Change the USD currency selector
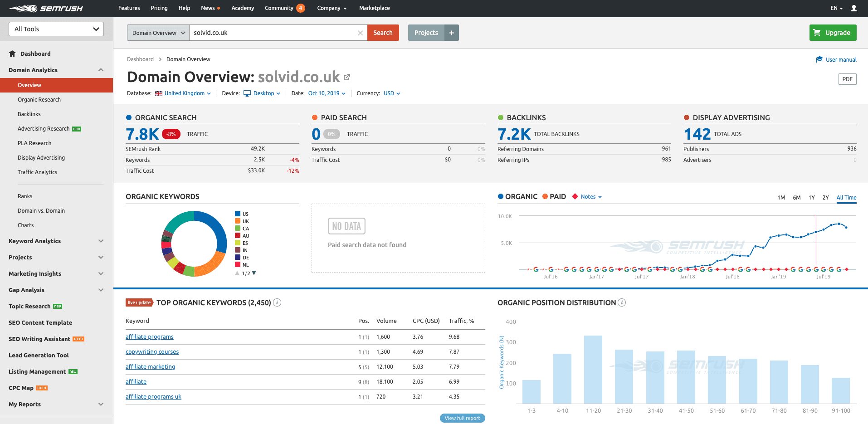Screen dimensions: 868x424 (x=392, y=93)
